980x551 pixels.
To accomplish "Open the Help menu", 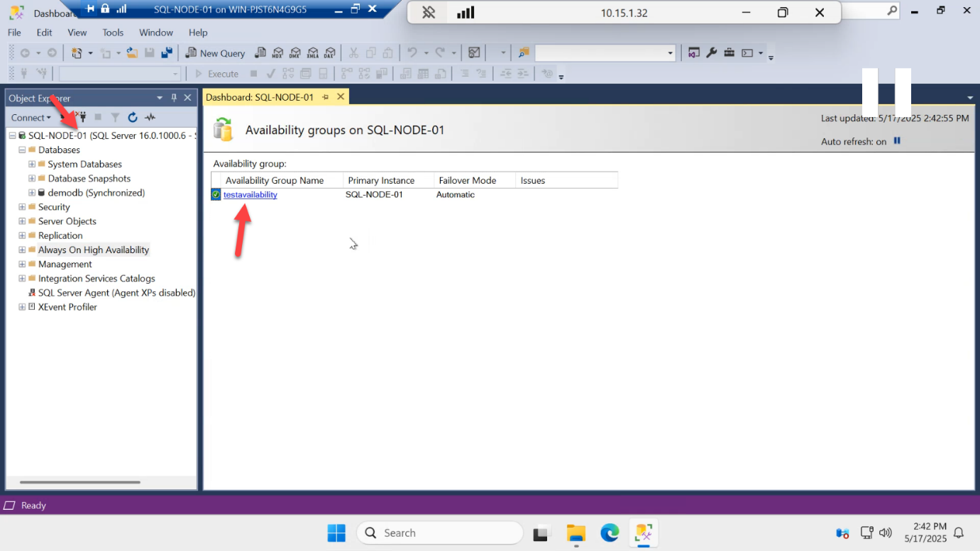I will point(198,33).
